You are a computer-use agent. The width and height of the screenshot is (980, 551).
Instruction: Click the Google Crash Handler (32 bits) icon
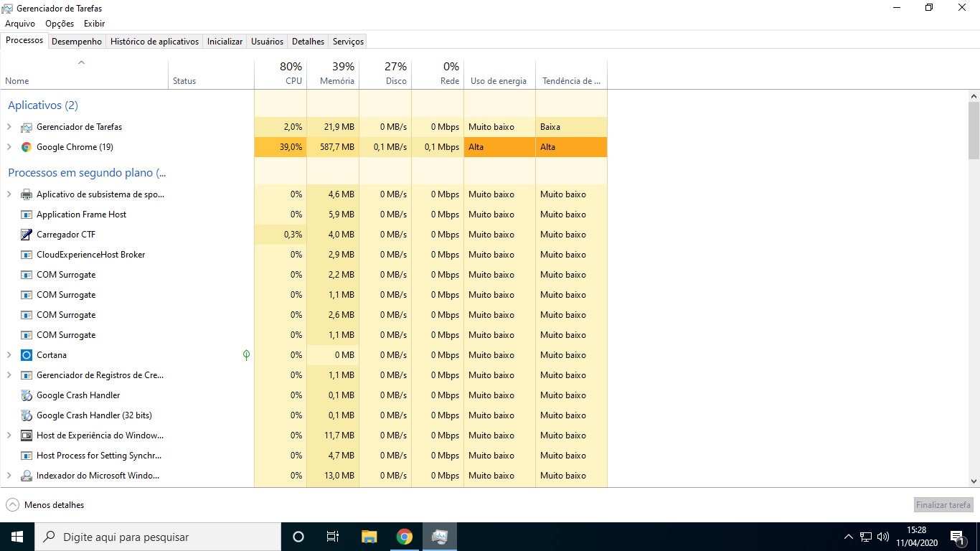(x=27, y=415)
